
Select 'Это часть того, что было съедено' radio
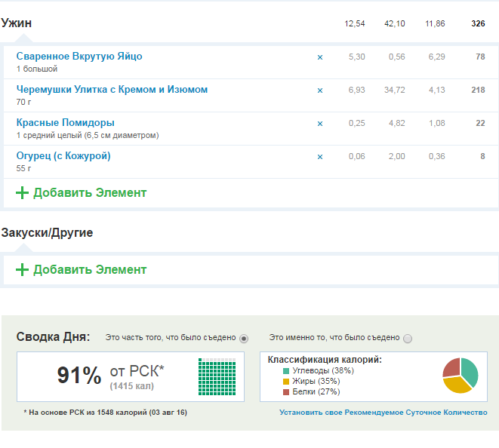coord(243,339)
